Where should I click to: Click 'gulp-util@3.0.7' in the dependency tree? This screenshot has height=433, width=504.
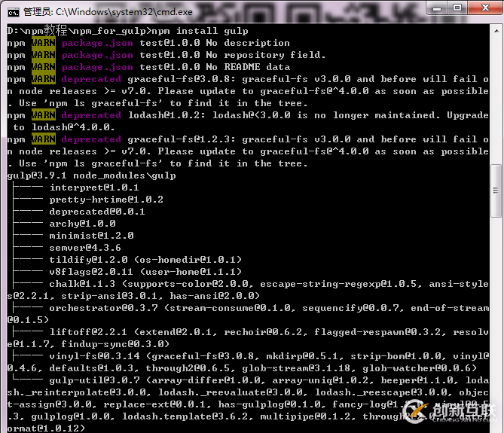[94, 380]
